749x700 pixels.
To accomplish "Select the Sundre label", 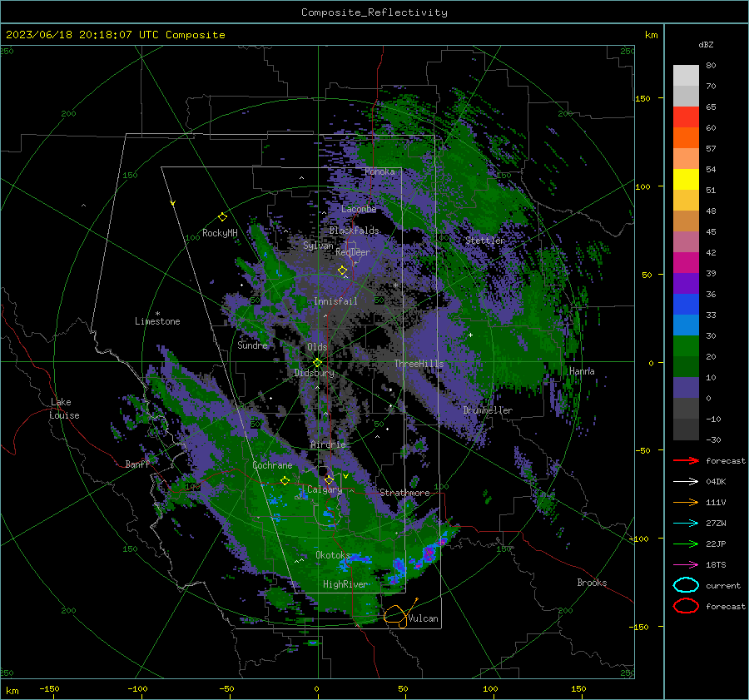I will pyautogui.click(x=252, y=345).
